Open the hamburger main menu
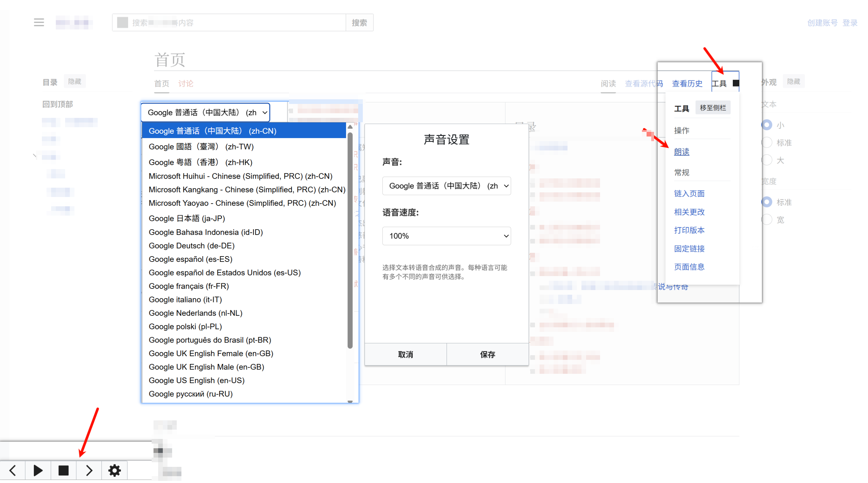The width and height of the screenshot is (868, 483). pyautogui.click(x=39, y=23)
